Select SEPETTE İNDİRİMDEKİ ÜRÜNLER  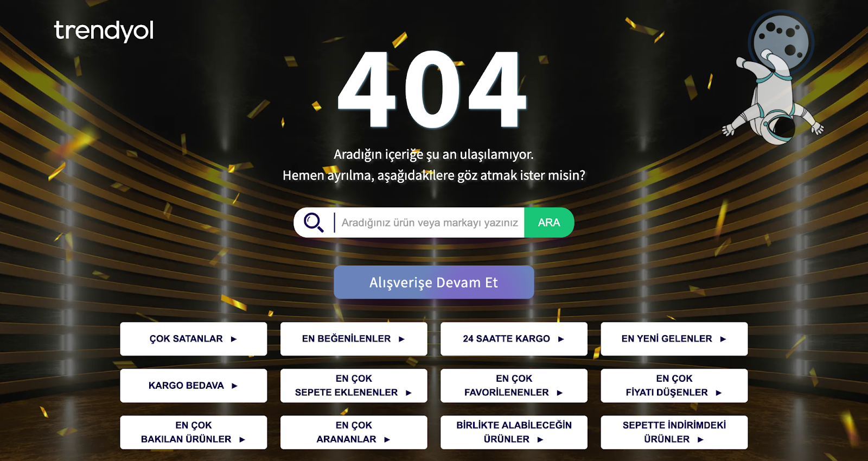tap(674, 432)
